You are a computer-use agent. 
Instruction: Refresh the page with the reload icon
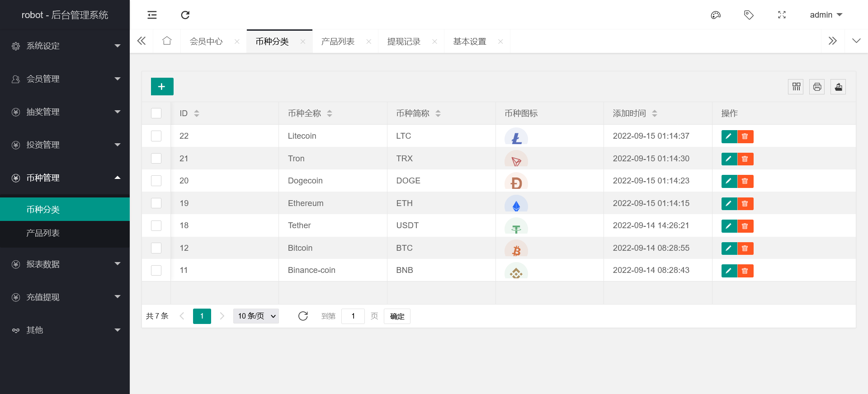(x=185, y=15)
